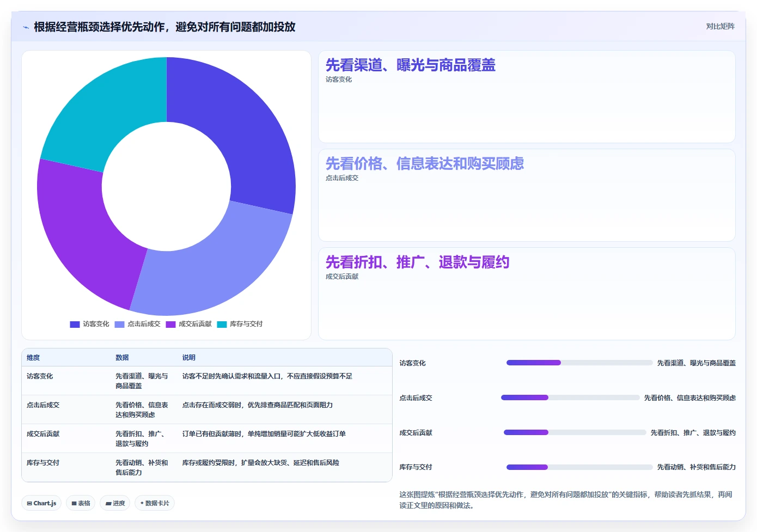Click description starting 点击存在而成交弱时
The height and width of the screenshot is (532, 757).
click(x=257, y=405)
